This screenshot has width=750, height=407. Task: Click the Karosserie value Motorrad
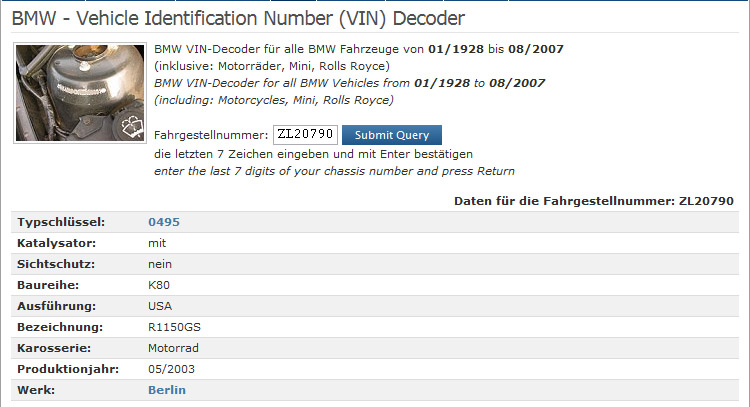(x=173, y=348)
